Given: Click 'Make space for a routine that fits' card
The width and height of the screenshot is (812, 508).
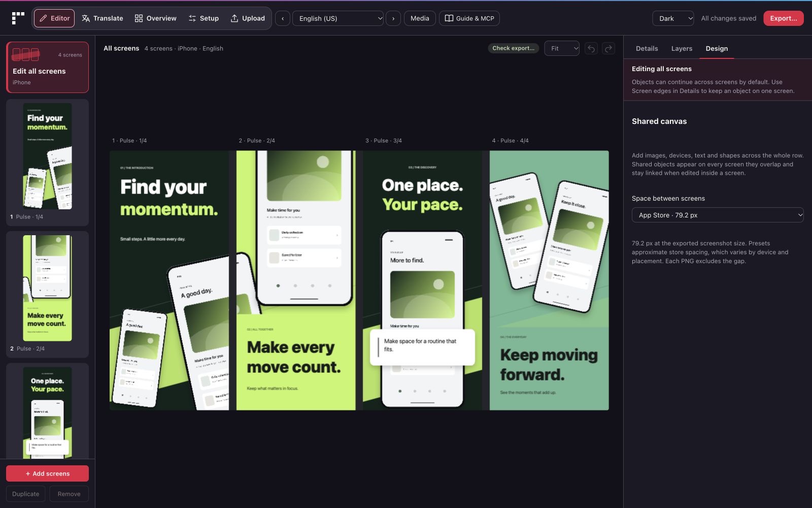Looking at the screenshot, I should 422,347.
